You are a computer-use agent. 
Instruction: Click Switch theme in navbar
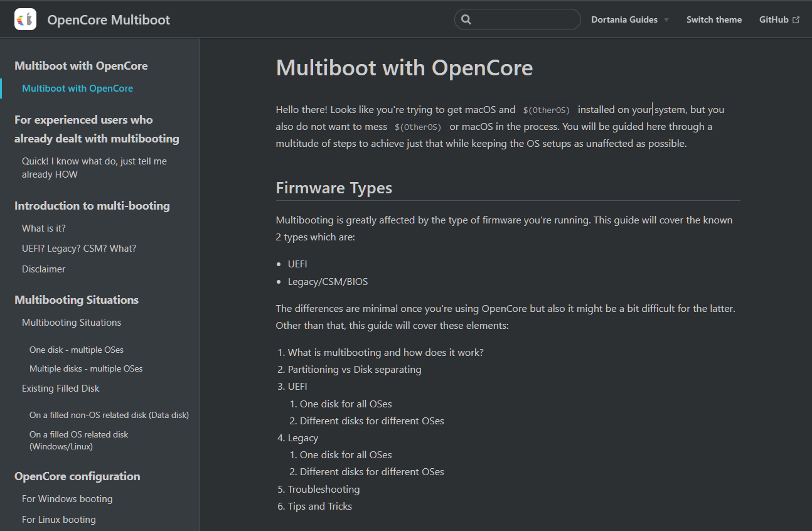714,19
